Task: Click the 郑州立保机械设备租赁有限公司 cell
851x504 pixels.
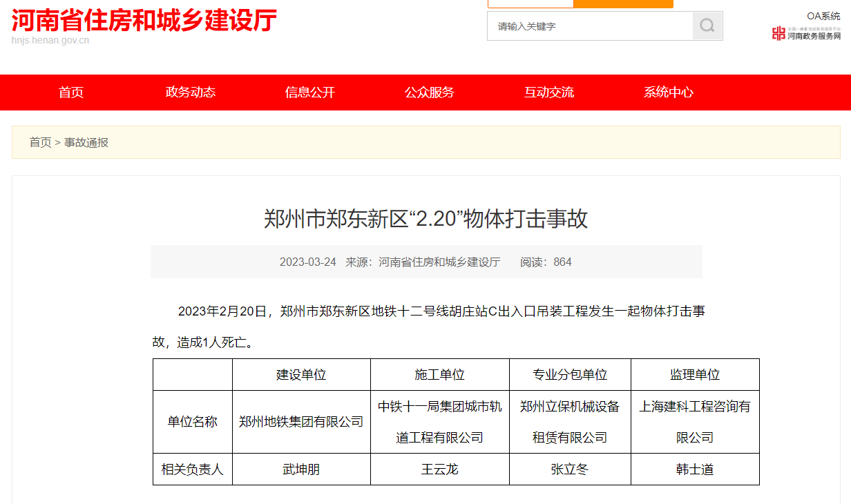Action: pos(570,422)
